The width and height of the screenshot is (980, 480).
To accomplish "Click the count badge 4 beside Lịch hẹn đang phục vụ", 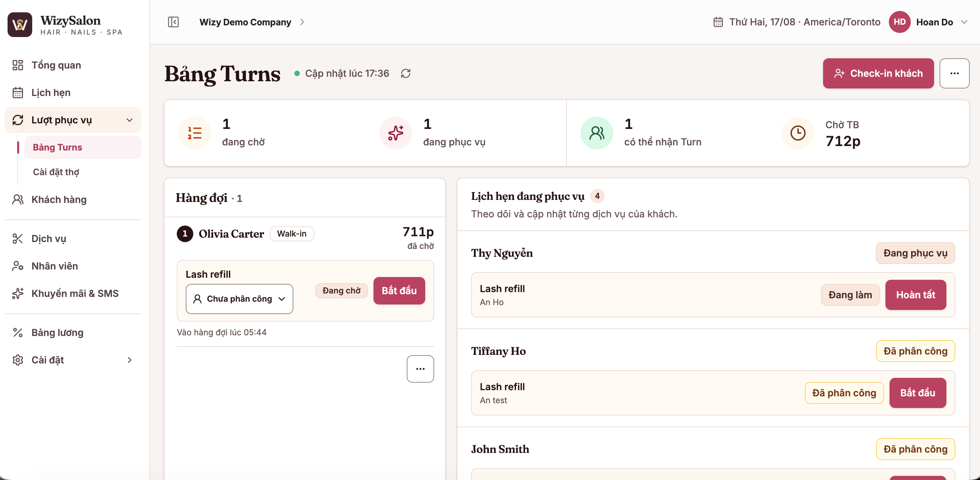I will pos(597,196).
